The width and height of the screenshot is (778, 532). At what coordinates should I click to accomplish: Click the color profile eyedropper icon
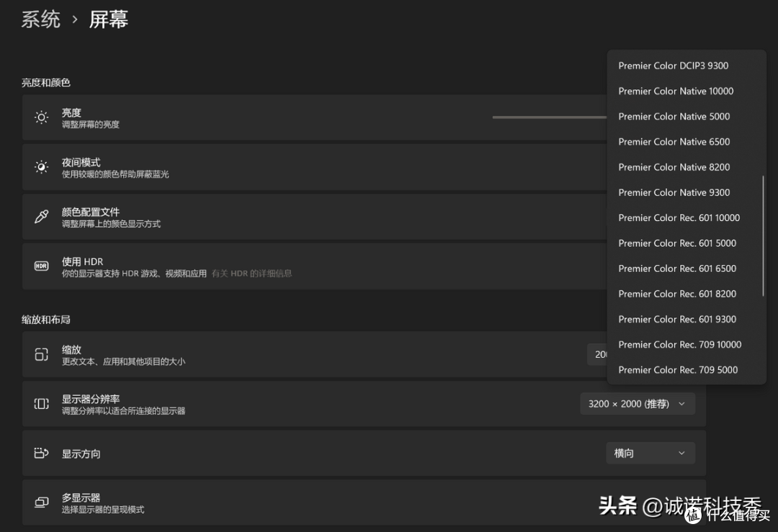(41, 216)
